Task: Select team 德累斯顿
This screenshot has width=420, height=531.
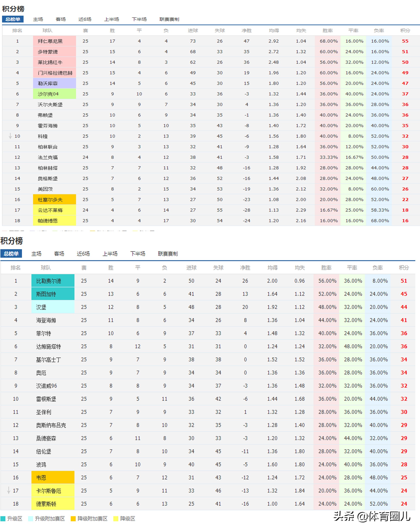Action: 46,504
